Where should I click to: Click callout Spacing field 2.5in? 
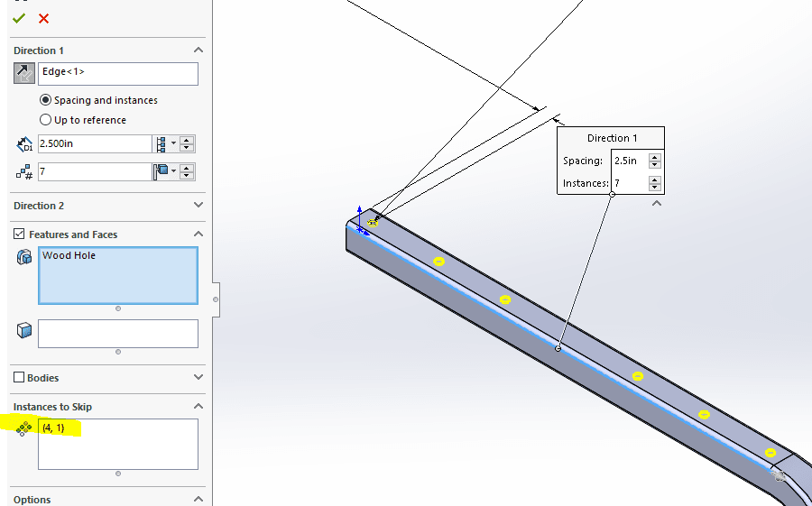click(x=629, y=161)
